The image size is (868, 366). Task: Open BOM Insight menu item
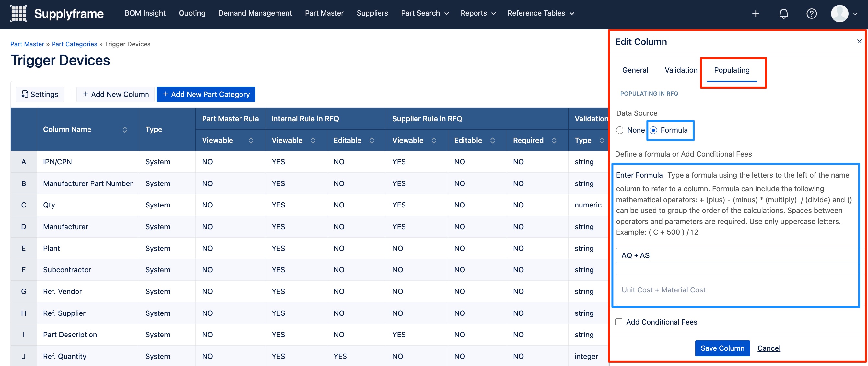[x=145, y=13]
